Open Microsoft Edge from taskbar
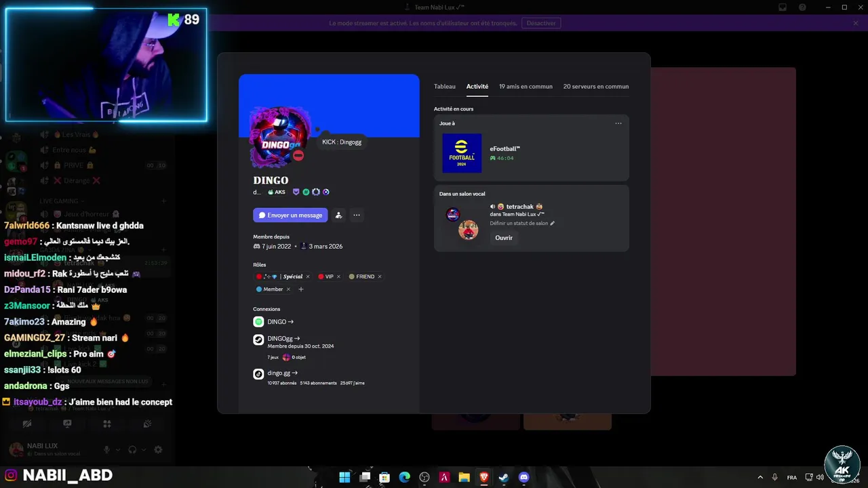 [405, 477]
